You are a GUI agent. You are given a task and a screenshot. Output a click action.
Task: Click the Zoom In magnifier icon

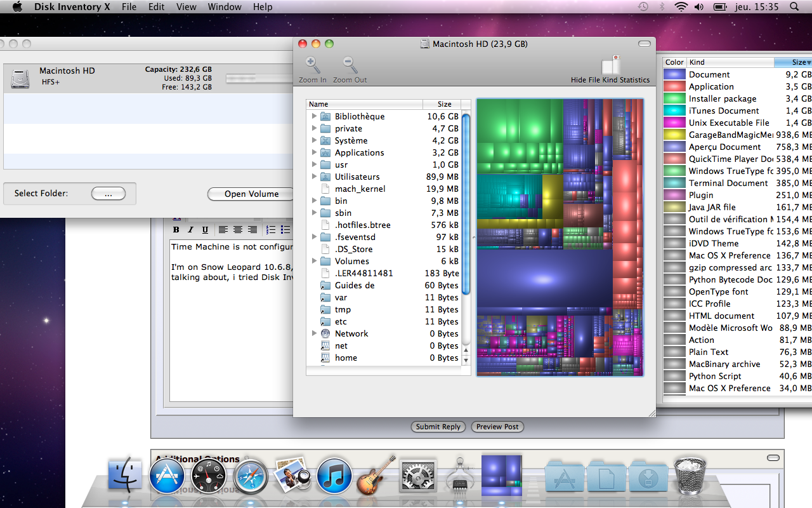[313, 65]
